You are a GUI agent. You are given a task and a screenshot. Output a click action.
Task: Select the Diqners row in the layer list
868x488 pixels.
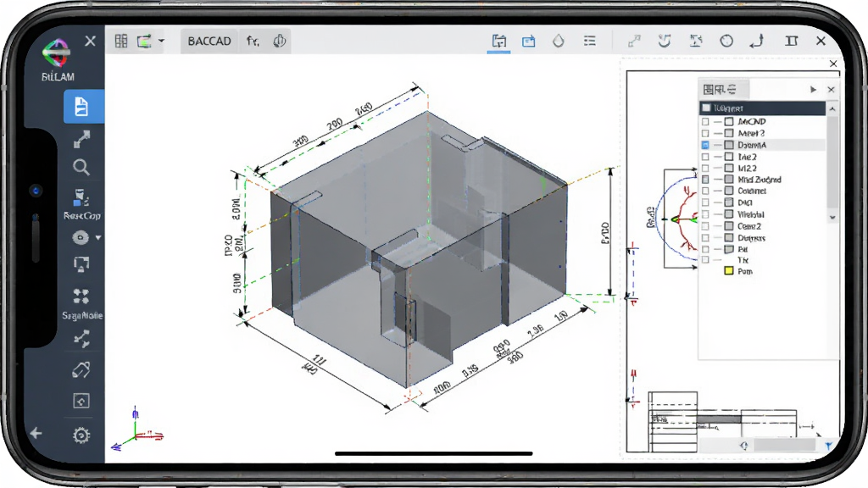tap(763, 238)
